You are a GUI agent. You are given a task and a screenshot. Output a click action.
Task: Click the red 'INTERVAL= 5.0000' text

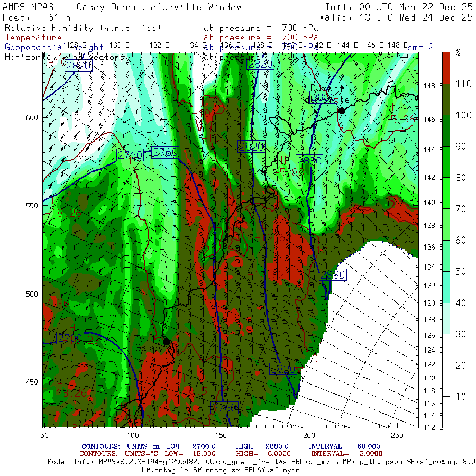346,454
